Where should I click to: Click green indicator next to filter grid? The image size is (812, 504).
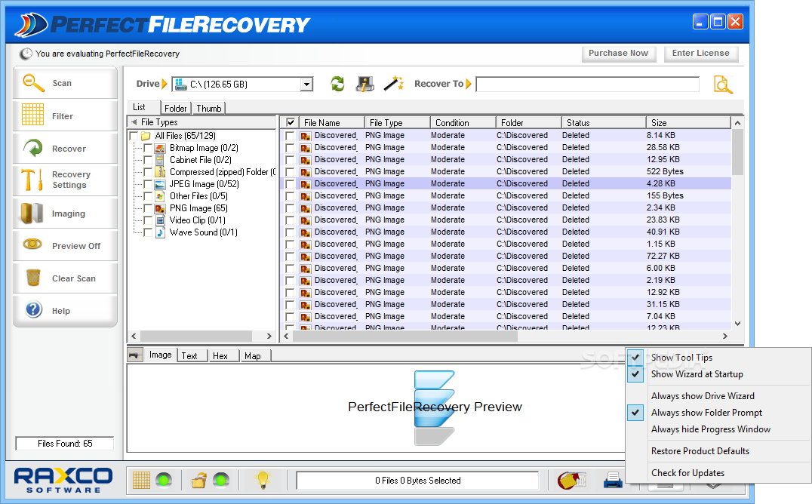(165, 480)
